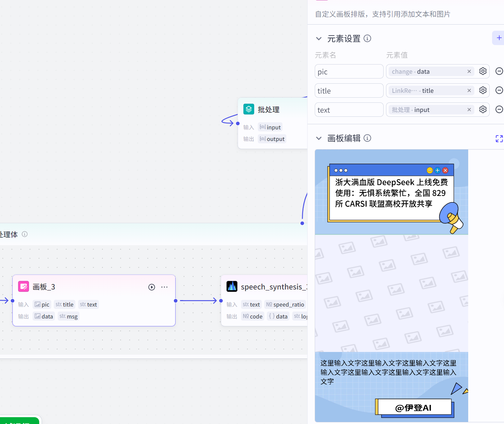Edit the title element name field
Viewport: 504px width, 424px height.
pyautogui.click(x=349, y=90)
